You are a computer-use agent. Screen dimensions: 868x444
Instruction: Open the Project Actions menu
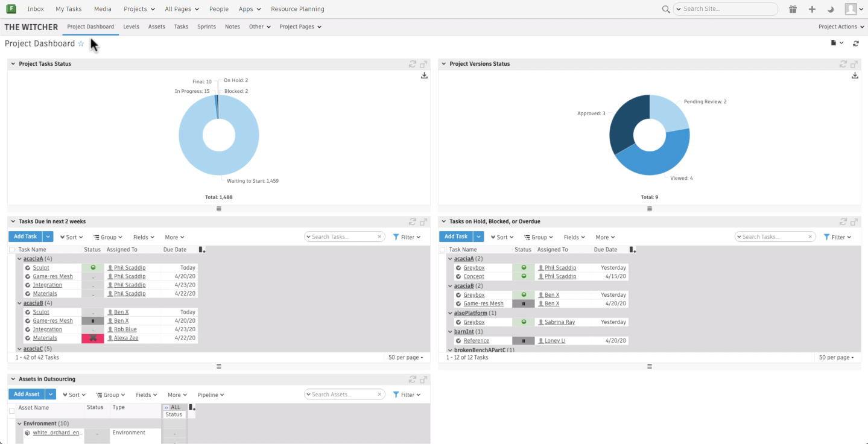tap(841, 27)
